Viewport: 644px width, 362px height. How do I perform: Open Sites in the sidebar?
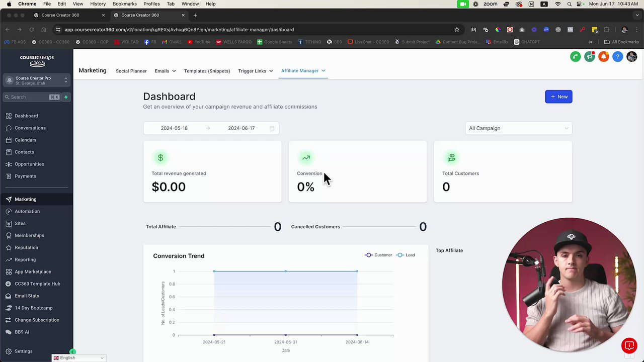pos(20,223)
